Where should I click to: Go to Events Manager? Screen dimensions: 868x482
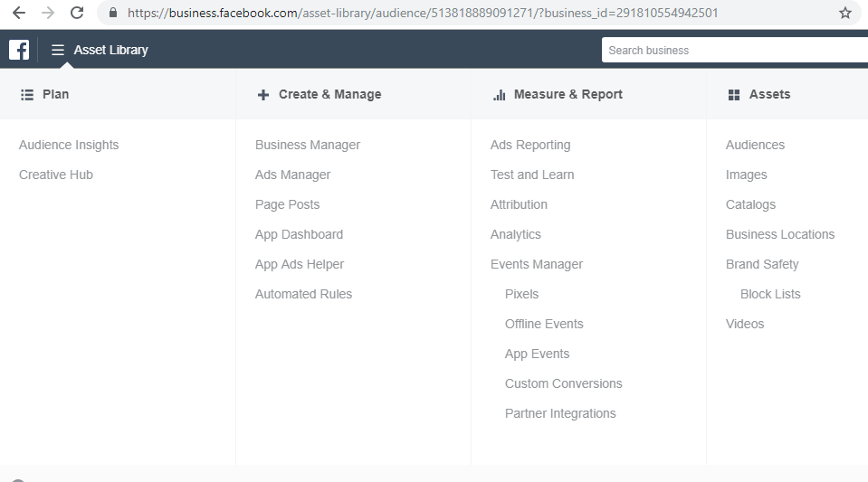coord(537,265)
